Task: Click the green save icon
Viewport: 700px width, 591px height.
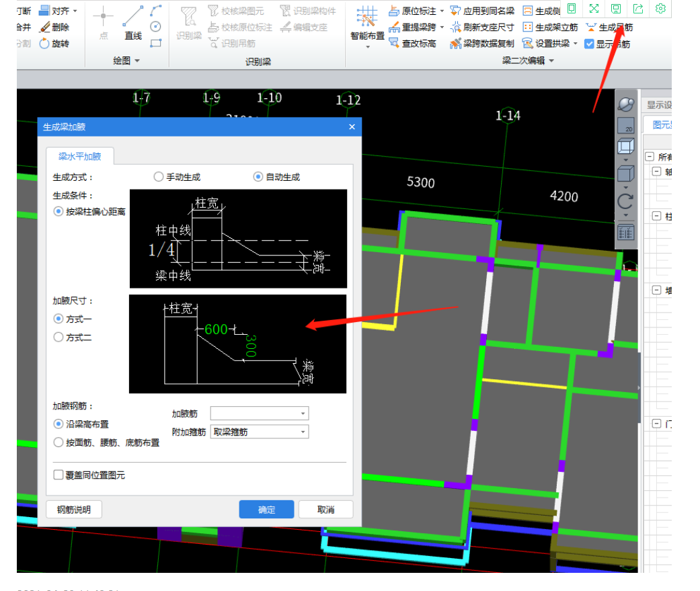Action: 616,9
